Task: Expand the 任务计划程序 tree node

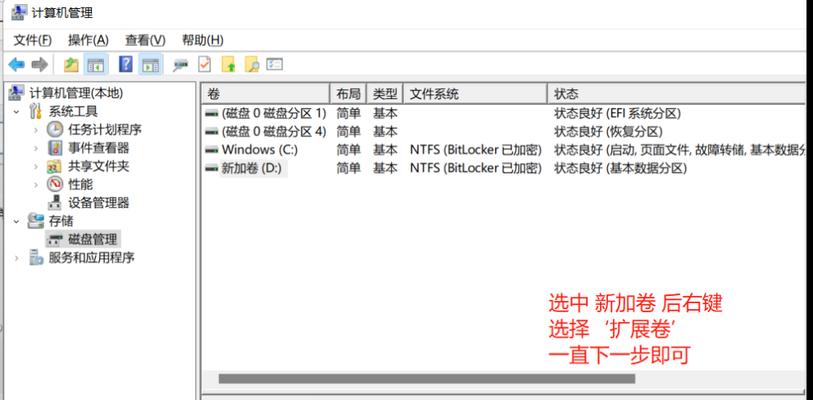Action: click(36, 130)
